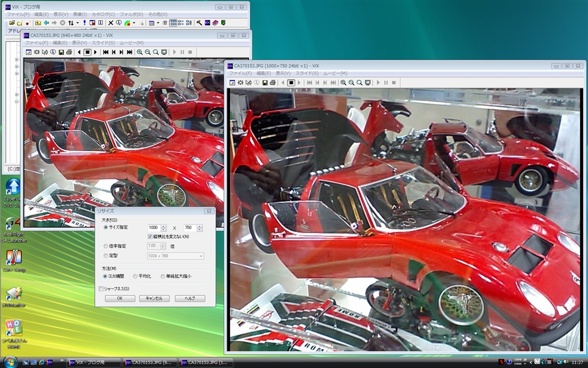Jump to last image in 640×480 viewer
The image size is (588, 368).
point(129,52)
